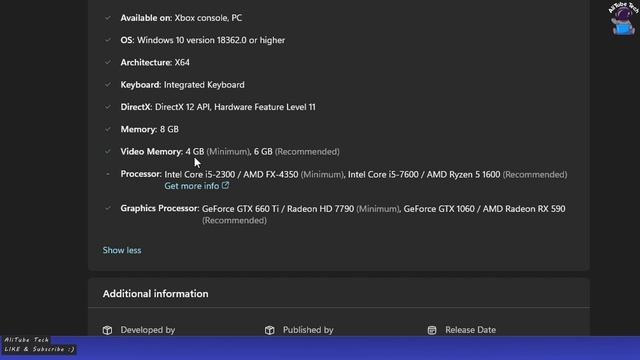This screenshot has width=640, height=360.
Task: Click the checkmark beside Keyboard
Action: (108, 84)
